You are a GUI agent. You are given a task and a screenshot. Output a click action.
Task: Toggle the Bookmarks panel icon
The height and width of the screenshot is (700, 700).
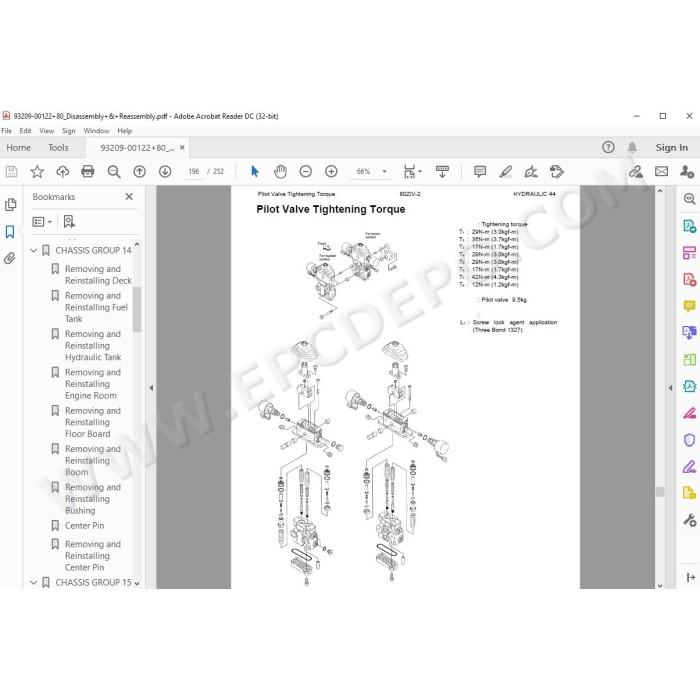10,232
